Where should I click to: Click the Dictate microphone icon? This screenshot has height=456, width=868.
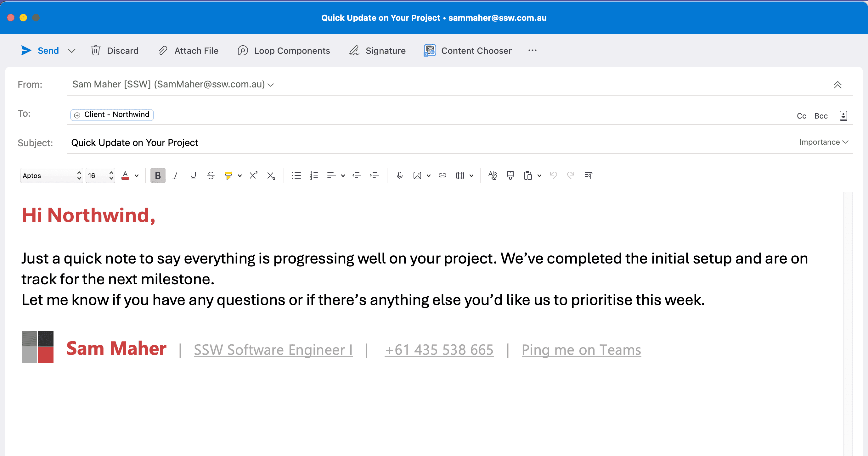[x=399, y=175]
